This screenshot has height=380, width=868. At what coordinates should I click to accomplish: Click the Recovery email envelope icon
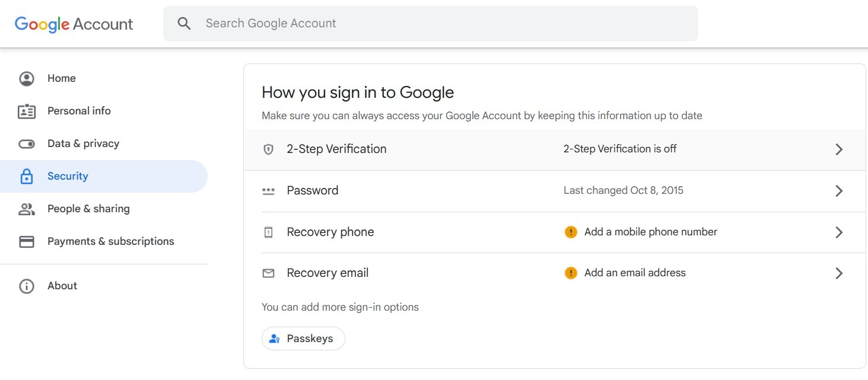[x=268, y=273]
